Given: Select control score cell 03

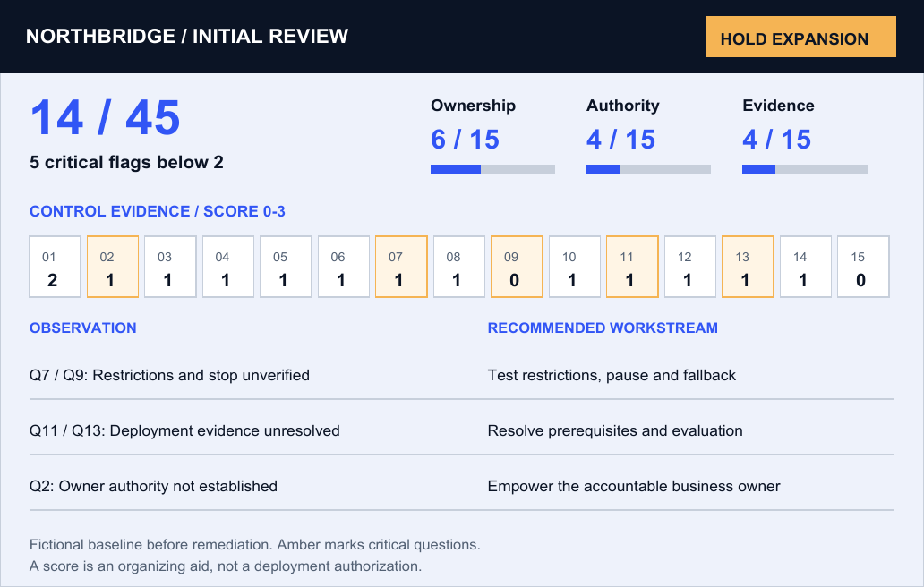Looking at the screenshot, I should tap(170, 267).
